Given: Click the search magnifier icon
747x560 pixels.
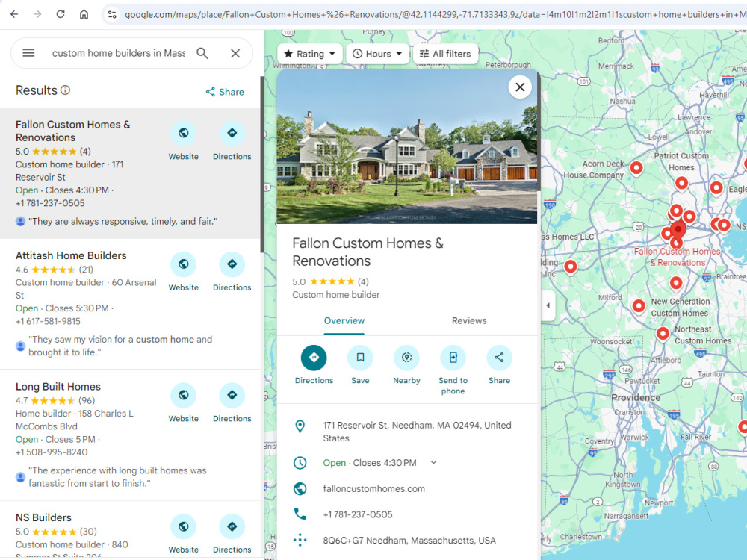Looking at the screenshot, I should (202, 53).
